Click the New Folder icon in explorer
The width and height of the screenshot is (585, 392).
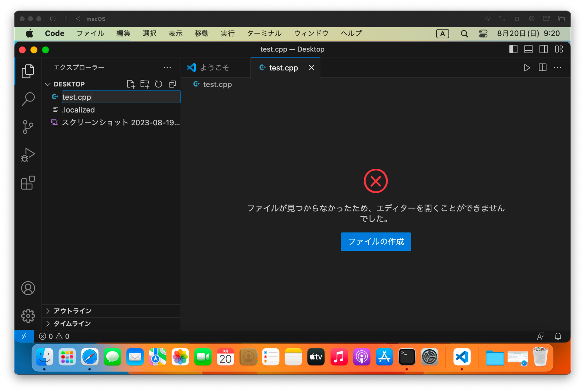point(144,84)
